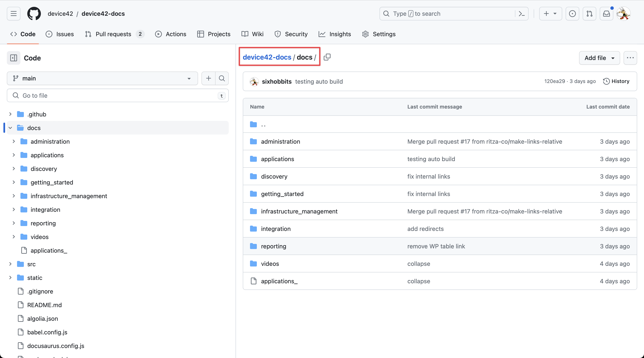Open file tree search magnifier icon

tap(221, 78)
